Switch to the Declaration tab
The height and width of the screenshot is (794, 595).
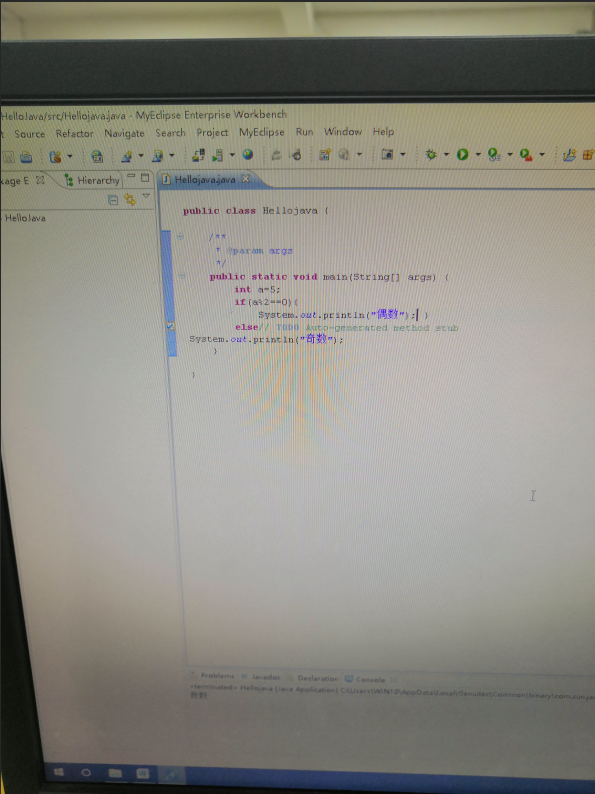coord(313,678)
